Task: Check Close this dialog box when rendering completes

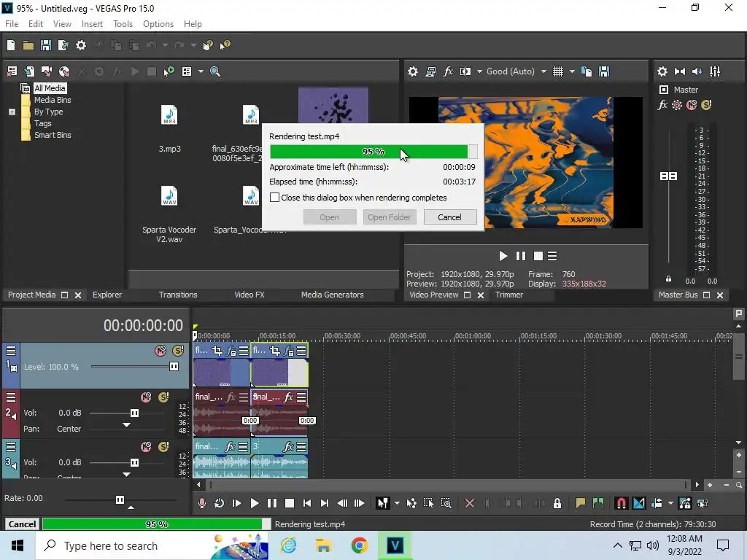Action: tap(274, 197)
